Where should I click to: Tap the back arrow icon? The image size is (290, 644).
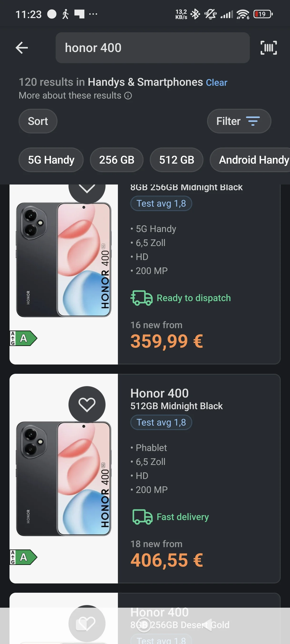pyautogui.click(x=22, y=48)
